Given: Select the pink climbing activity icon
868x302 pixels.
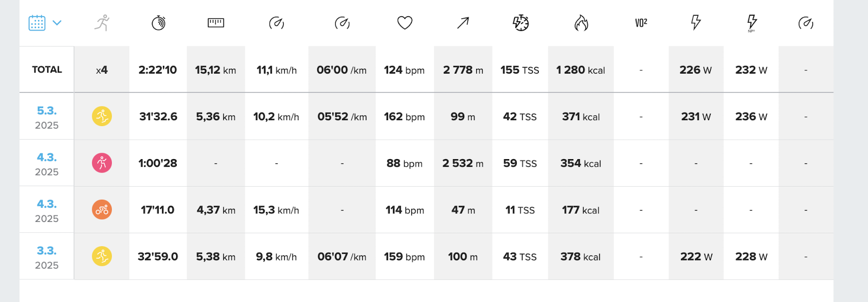Looking at the screenshot, I should click(102, 163).
